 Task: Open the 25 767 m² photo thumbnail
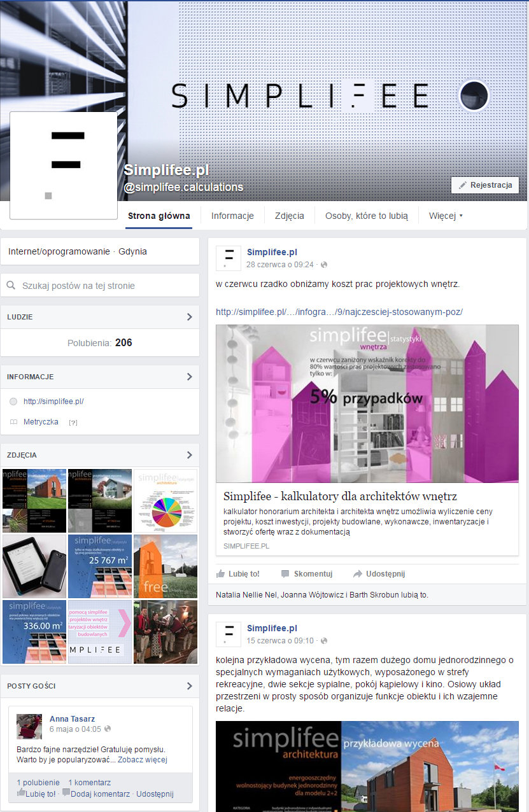pos(100,566)
